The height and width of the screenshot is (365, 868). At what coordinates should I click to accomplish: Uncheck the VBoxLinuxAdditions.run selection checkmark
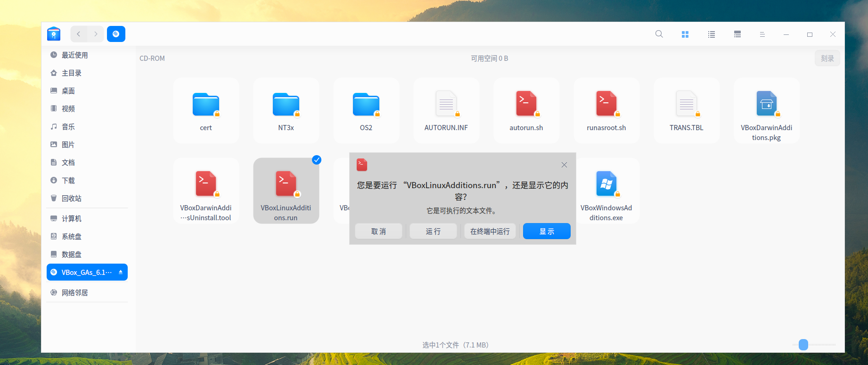(317, 160)
